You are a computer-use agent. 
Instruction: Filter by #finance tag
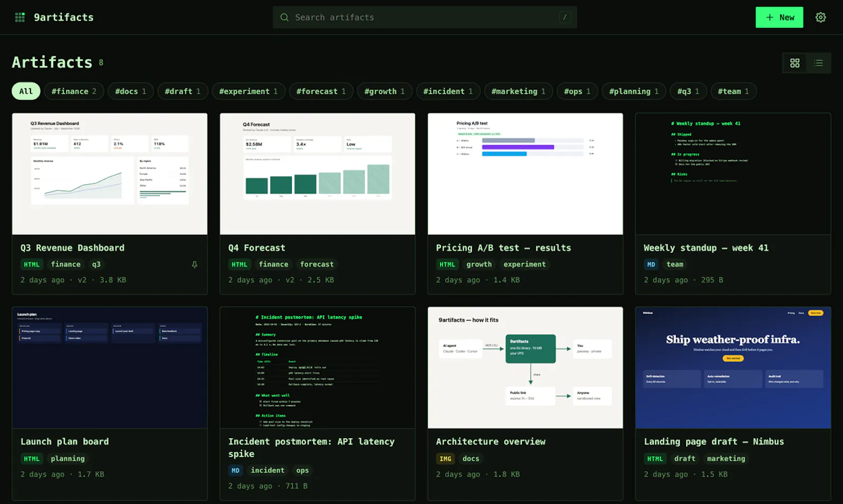[74, 91]
